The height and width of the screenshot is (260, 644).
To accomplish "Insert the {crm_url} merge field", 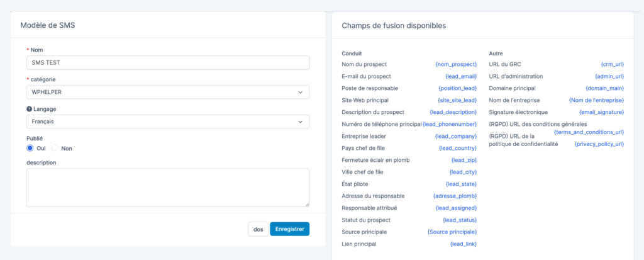I will pos(613,65).
